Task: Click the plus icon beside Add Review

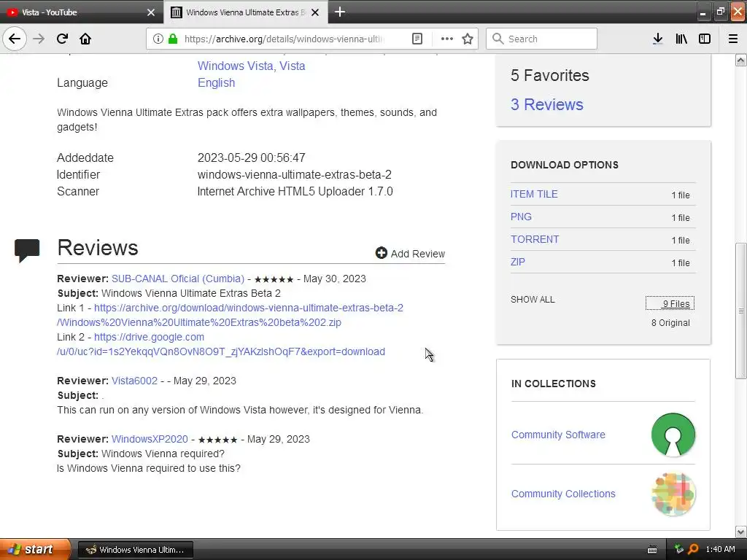Action: tap(381, 253)
